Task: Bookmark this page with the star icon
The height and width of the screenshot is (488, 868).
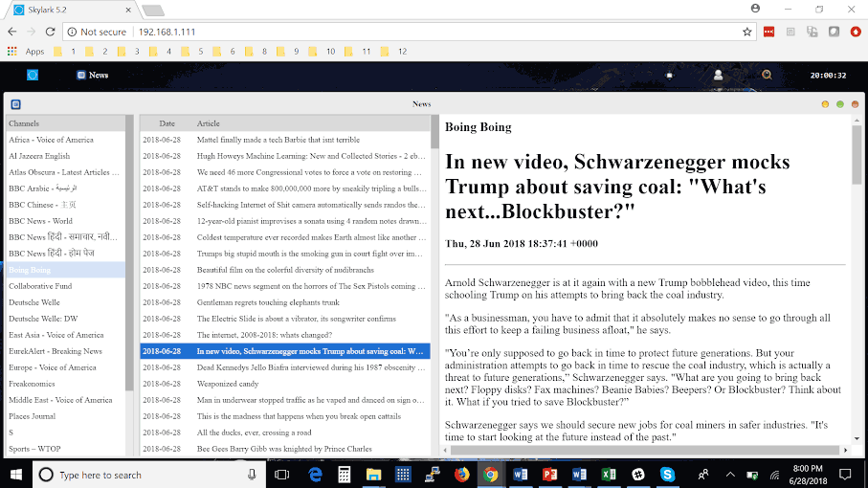Action: [x=746, y=33]
